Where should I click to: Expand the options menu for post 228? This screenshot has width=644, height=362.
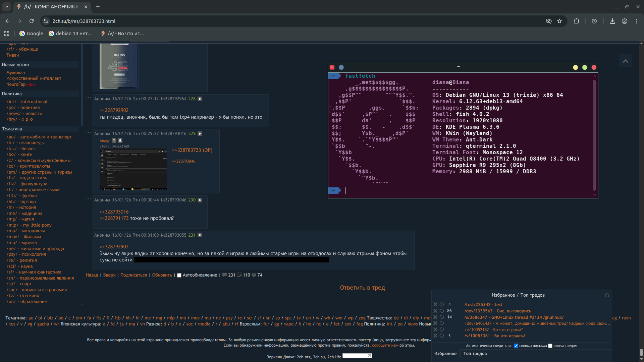(x=200, y=99)
